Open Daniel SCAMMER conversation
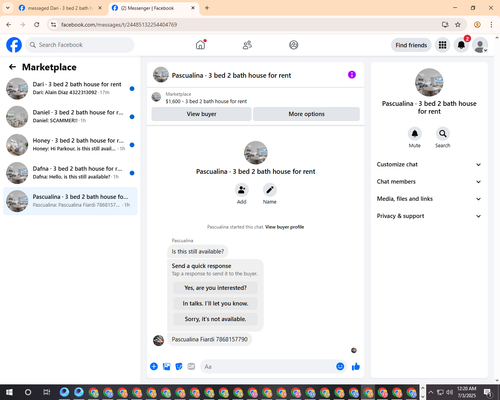 [70, 117]
